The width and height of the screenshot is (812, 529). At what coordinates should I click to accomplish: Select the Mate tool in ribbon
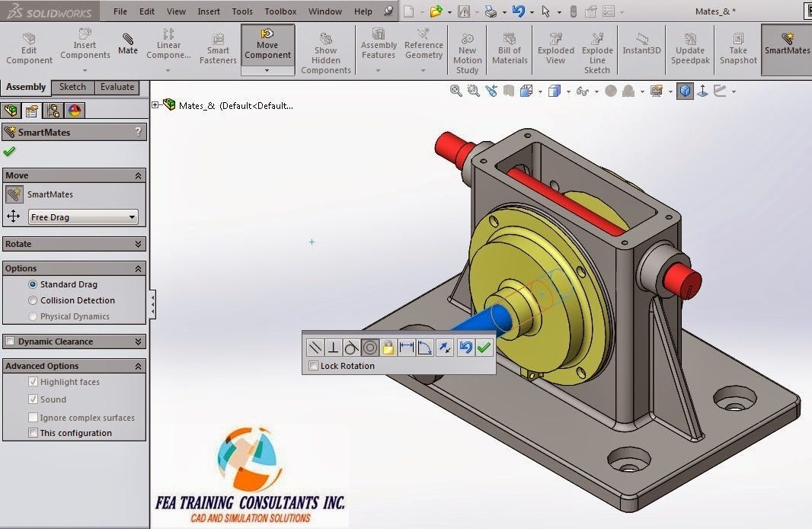click(x=127, y=44)
